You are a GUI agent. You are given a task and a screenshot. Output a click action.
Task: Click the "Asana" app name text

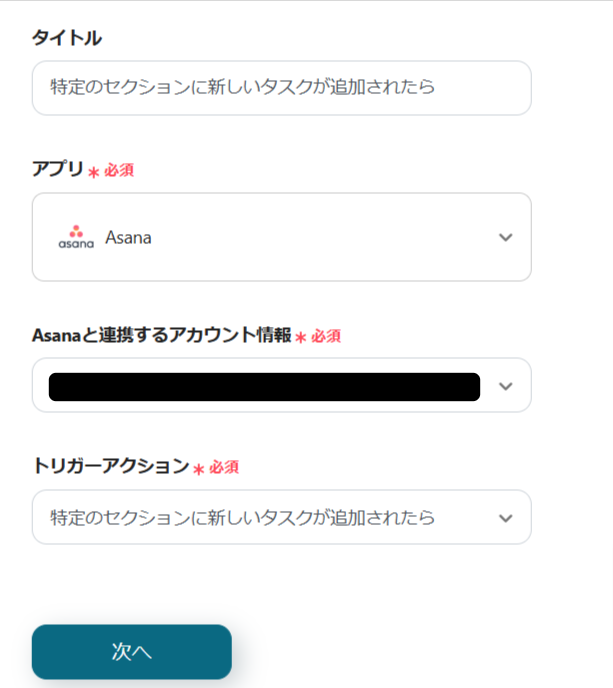click(128, 238)
